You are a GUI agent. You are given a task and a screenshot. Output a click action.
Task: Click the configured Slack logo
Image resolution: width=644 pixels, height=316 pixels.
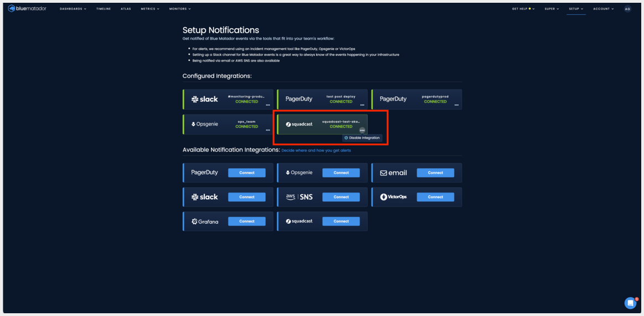coord(204,99)
